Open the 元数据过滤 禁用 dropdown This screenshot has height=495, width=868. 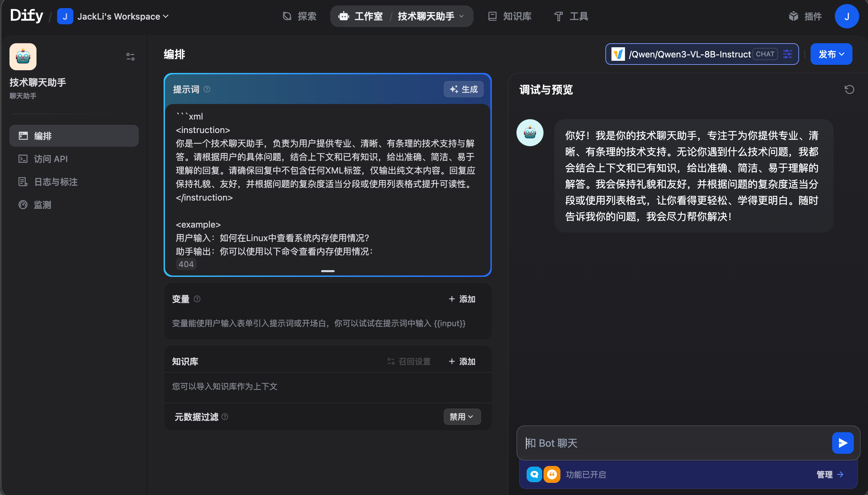pos(462,417)
